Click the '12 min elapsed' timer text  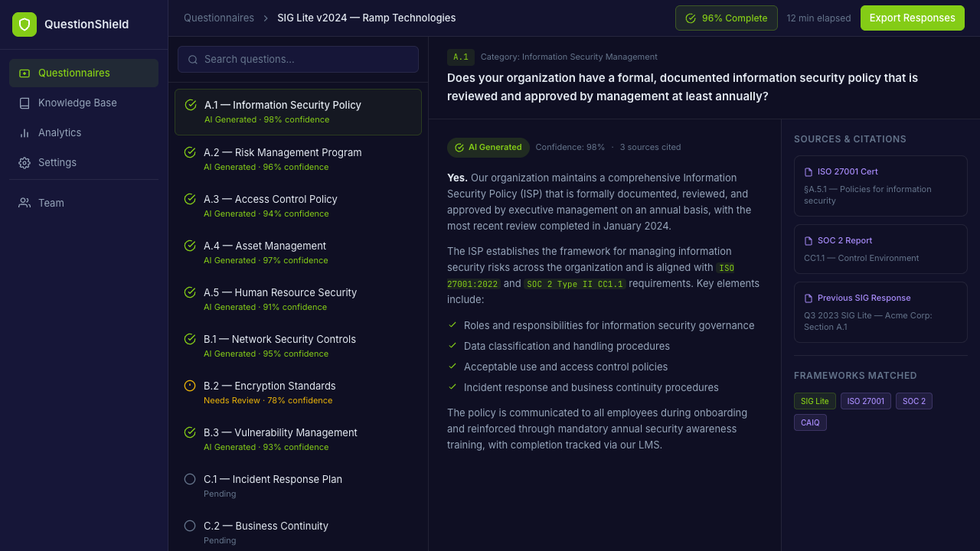pos(818,18)
